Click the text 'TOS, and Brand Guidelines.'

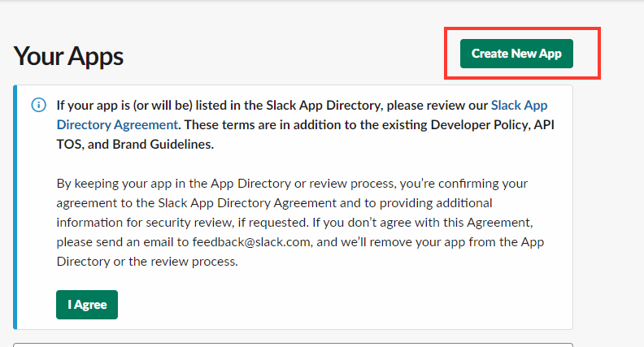click(135, 145)
